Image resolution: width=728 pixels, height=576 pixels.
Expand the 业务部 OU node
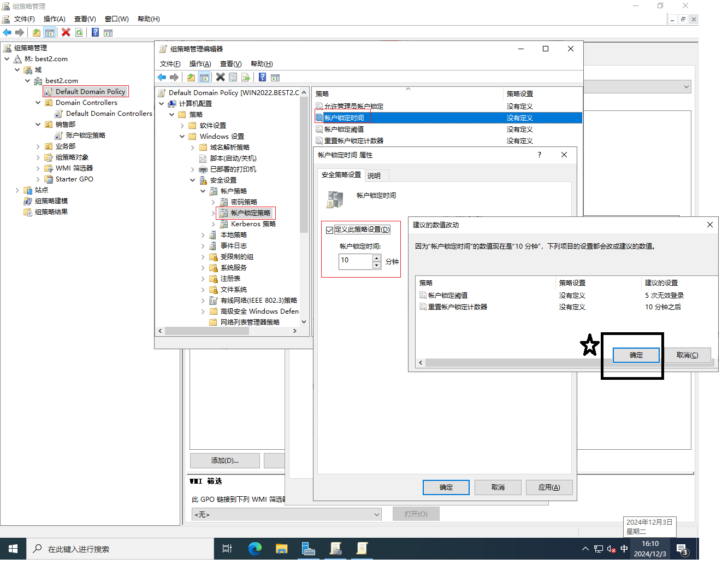coord(38,146)
